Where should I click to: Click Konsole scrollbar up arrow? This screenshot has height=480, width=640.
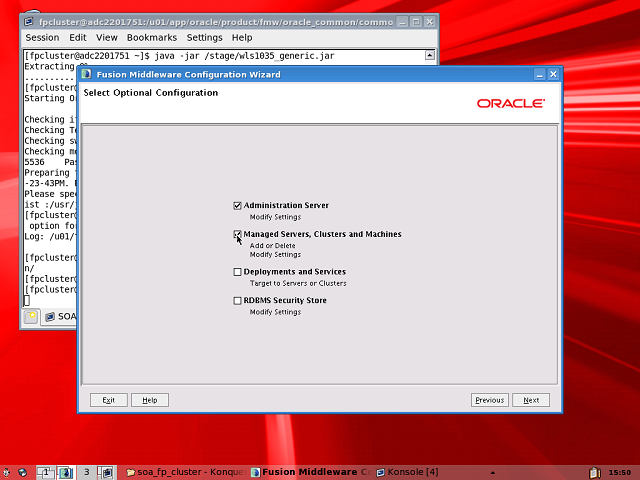click(429, 55)
